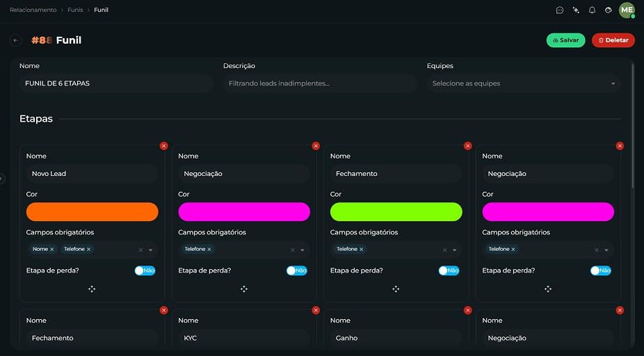644x356 pixels.
Task: Remove the KYC stage with its red X
Action: (x=316, y=310)
